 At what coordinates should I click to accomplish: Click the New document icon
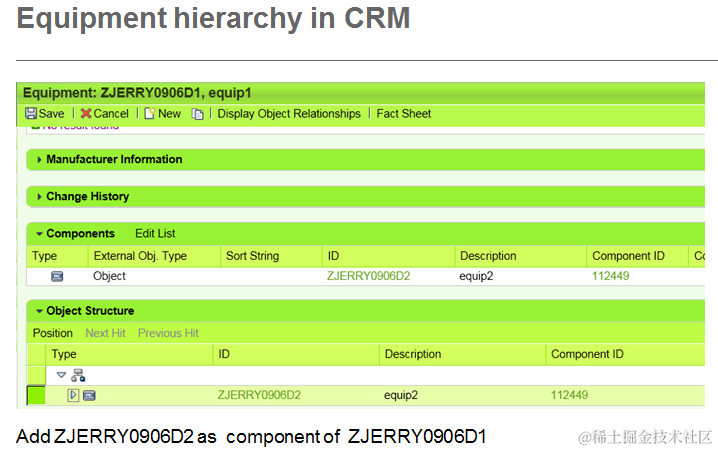point(149,114)
